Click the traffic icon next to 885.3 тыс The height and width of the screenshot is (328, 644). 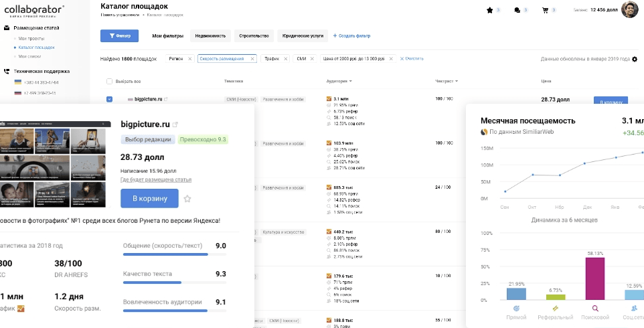[x=329, y=187]
